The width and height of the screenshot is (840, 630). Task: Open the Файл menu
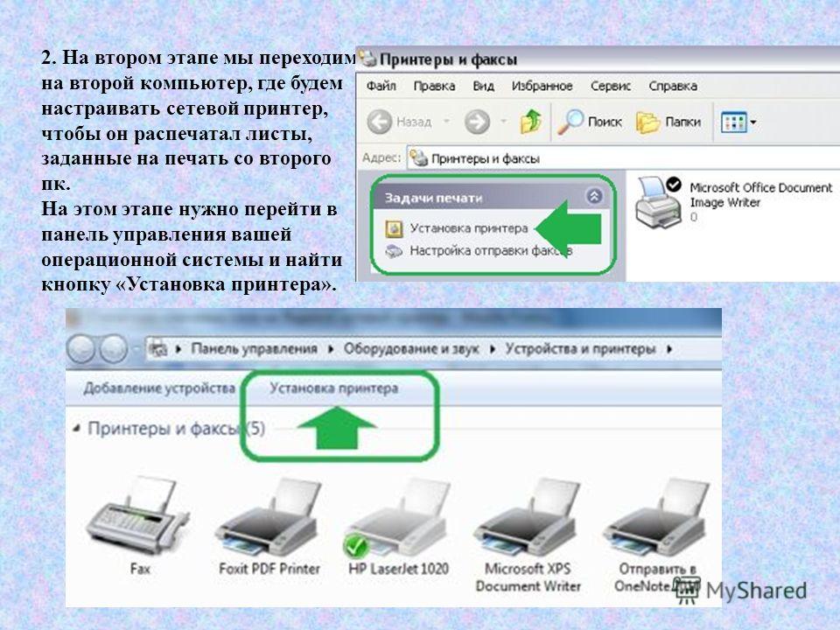[381, 87]
